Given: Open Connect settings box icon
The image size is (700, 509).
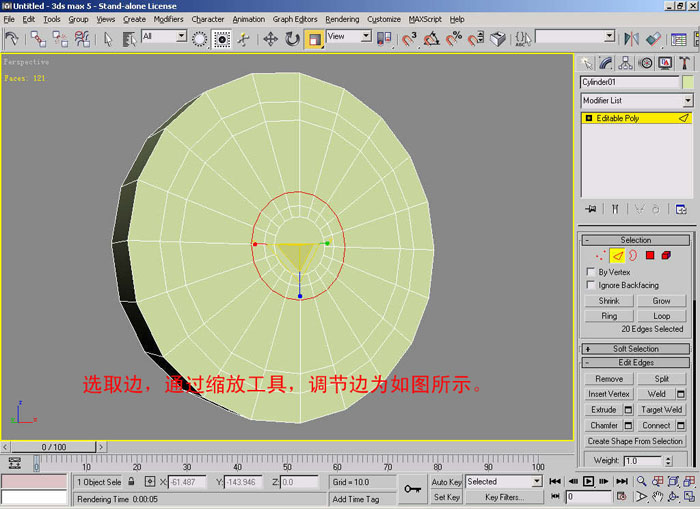Looking at the screenshot, I should [681, 426].
